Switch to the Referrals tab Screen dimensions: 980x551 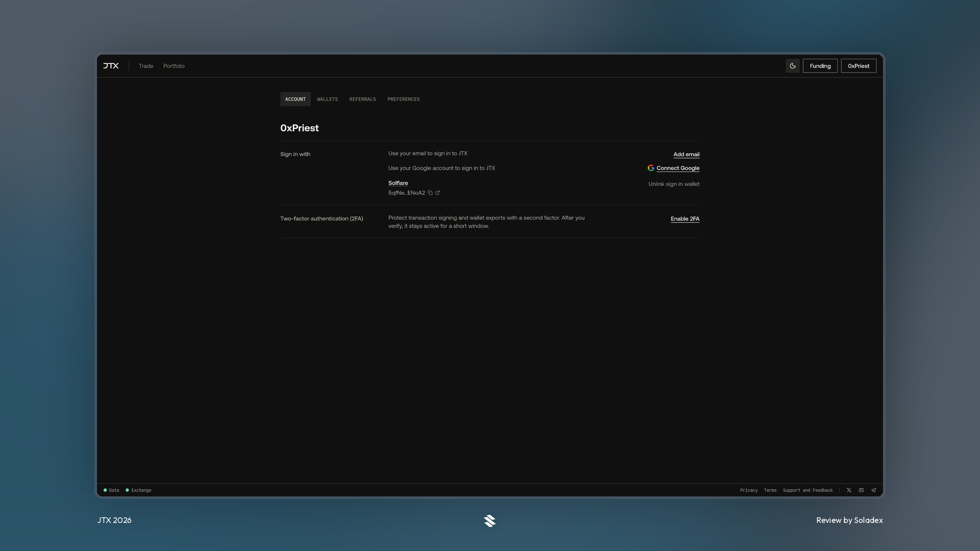[x=362, y=99]
